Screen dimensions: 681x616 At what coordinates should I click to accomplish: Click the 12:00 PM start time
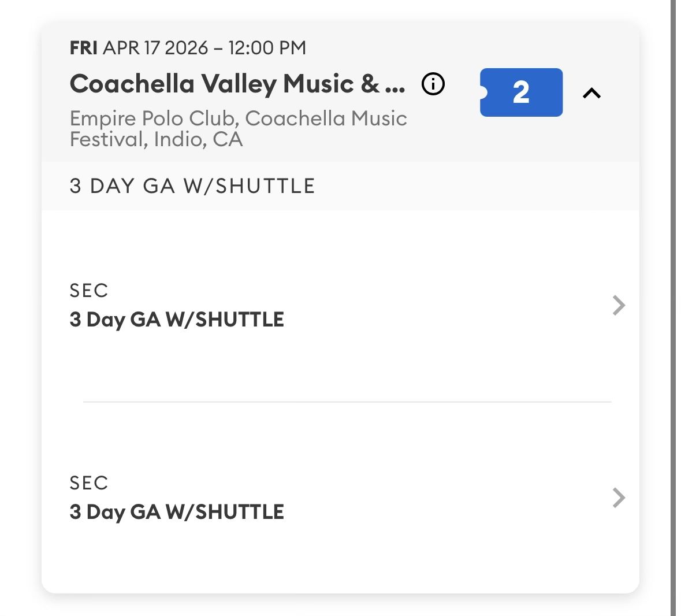(267, 48)
